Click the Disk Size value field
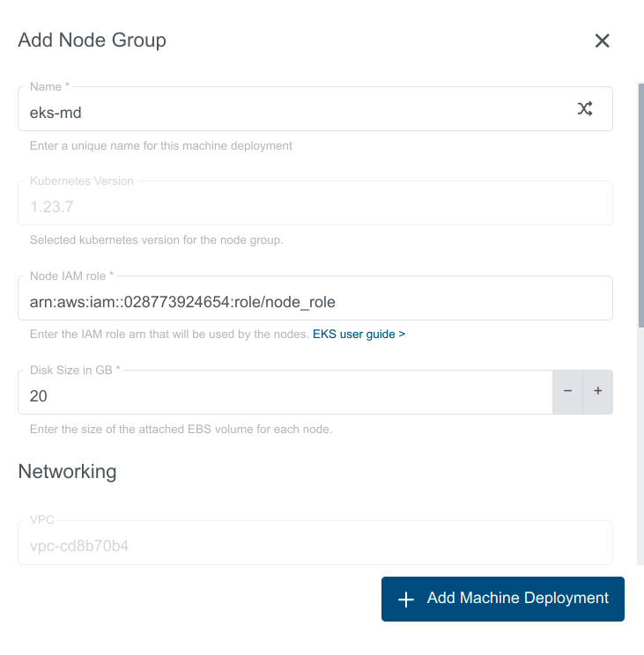The width and height of the screenshot is (644, 655). coord(284,396)
